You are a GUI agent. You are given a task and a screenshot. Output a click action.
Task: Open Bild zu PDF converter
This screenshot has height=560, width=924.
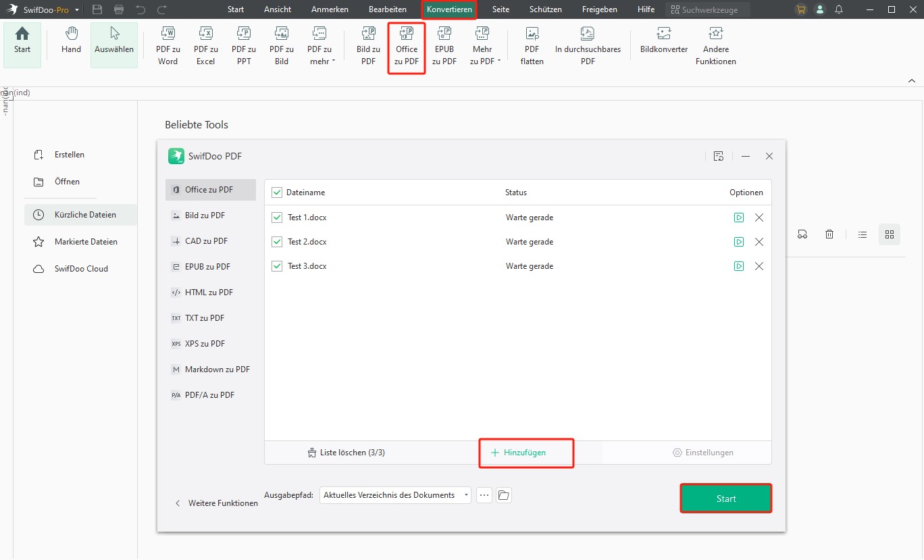tap(368, 46)
